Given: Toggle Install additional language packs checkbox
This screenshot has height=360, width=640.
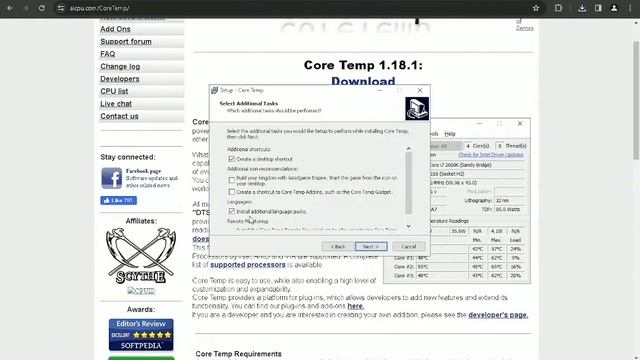Looking at the screenshot, I should point(232,211).
